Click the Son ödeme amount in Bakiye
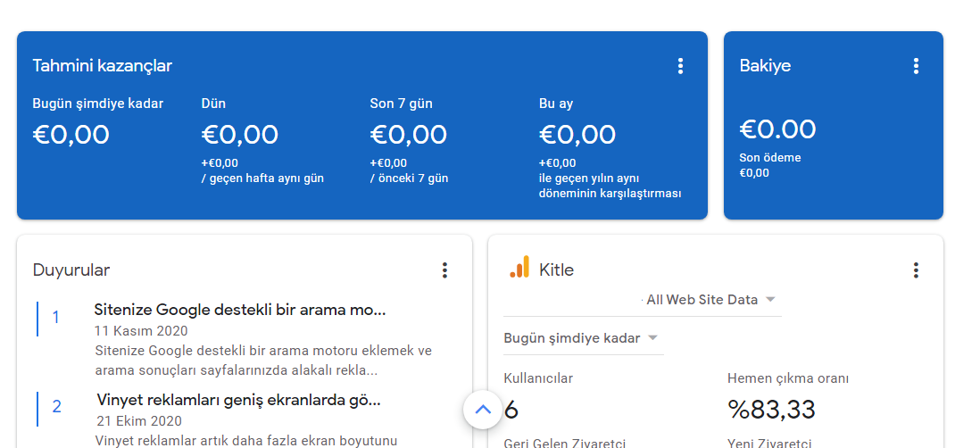Viewport: 980px width, 448px height. tap(754, 173)
